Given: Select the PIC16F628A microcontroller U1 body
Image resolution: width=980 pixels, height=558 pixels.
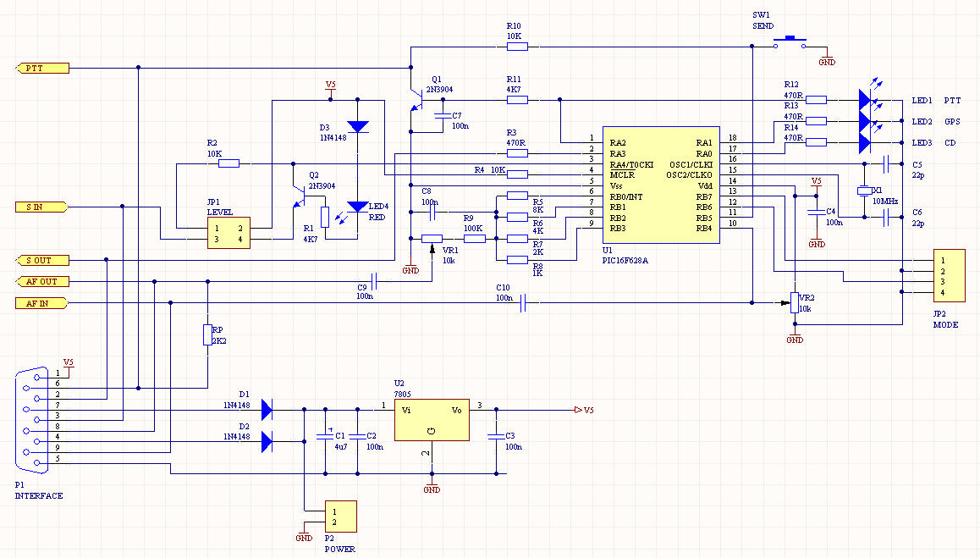Looking at the screenshot, I should click(x=661, y=185).
